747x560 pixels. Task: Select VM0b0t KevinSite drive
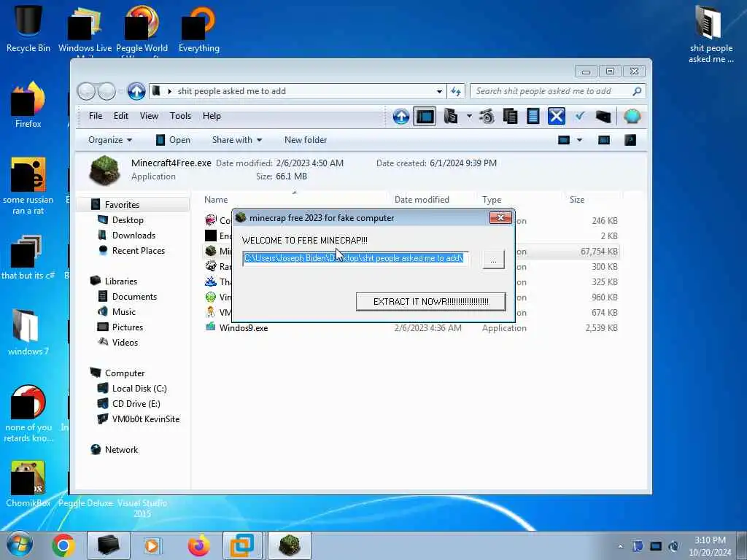(x=146, y=419)
